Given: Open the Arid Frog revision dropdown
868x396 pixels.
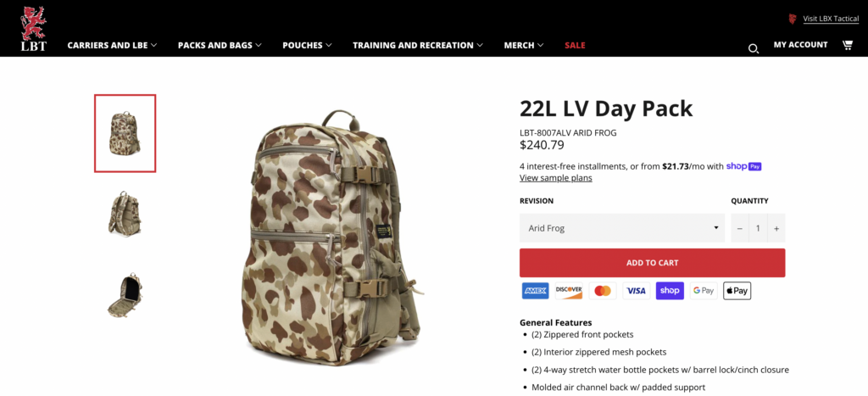Looking at the screenshot, I should point(621,228).
